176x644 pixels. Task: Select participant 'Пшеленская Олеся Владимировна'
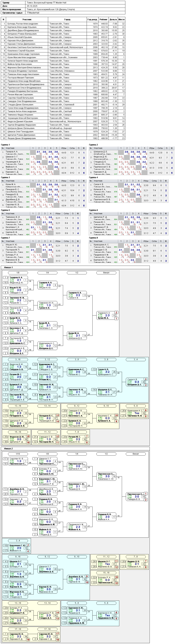click(x=24, y=88)
